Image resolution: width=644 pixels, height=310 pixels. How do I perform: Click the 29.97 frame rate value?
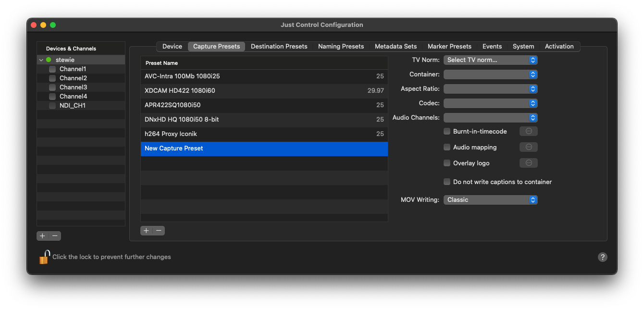click(375, 91)
